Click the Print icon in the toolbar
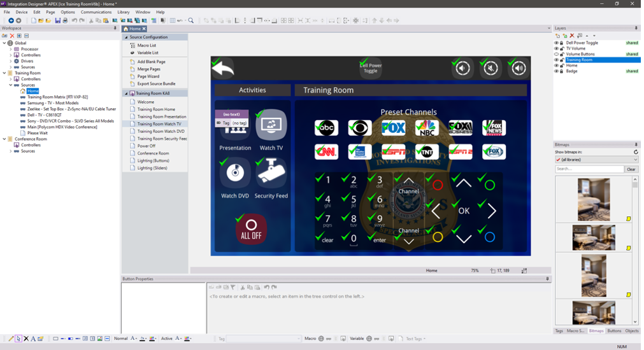The height and width of the screenshot is (350, 644). coord(65,20)
